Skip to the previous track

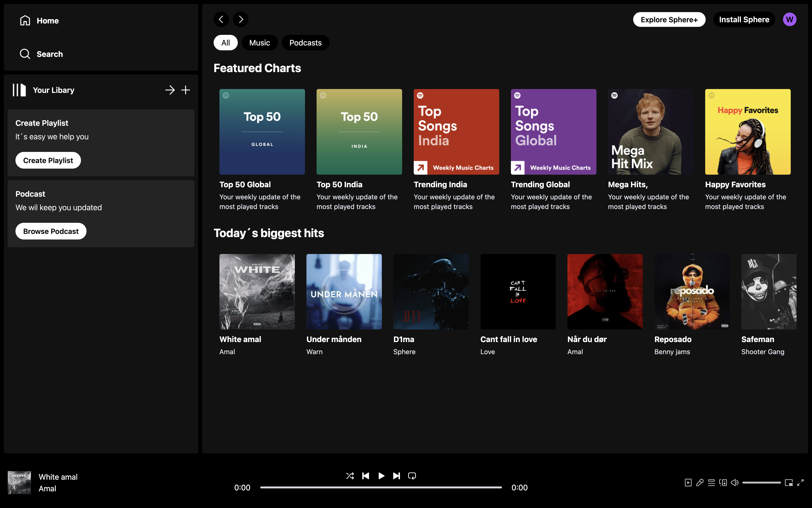point(366,476)
